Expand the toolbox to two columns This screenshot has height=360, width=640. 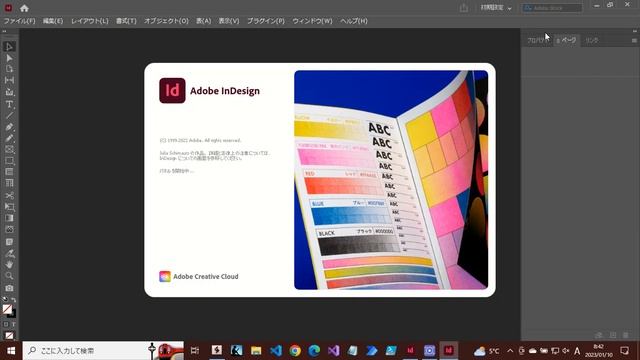point(4,31)
